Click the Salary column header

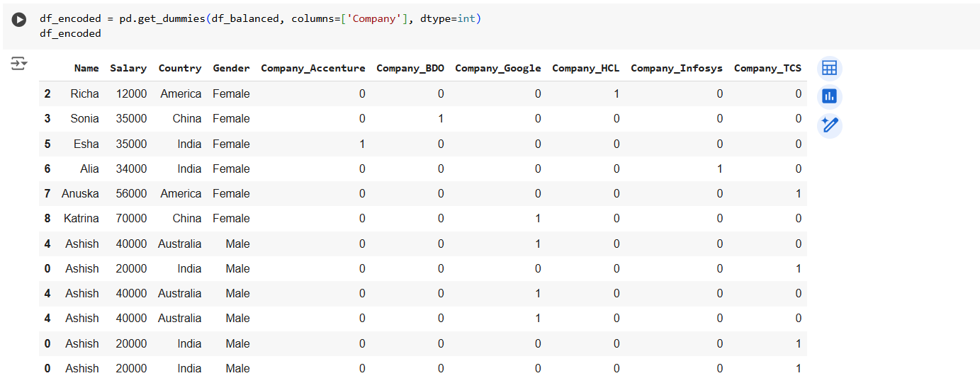click(x=128, y=69)
